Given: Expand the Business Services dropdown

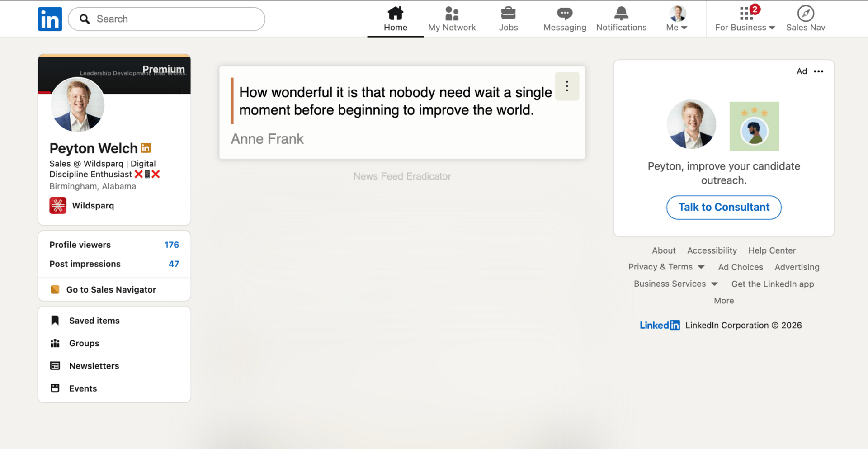Looking at the screenshot, I should pos(676,284).
